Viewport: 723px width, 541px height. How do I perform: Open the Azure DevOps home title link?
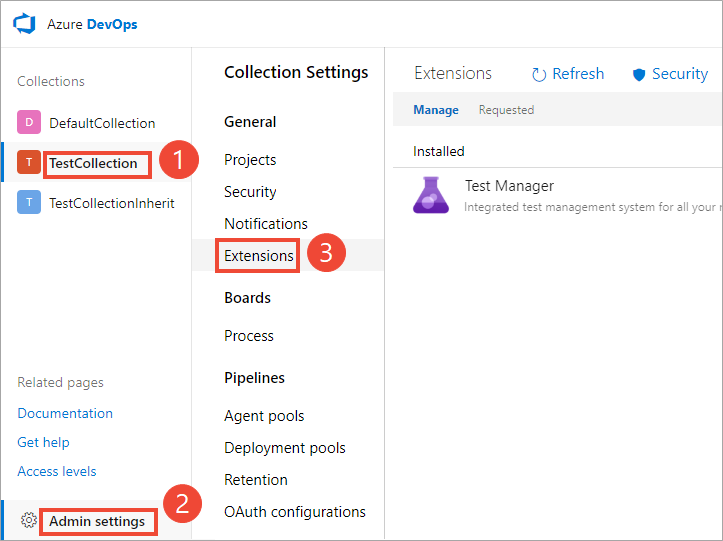[92, 24]
